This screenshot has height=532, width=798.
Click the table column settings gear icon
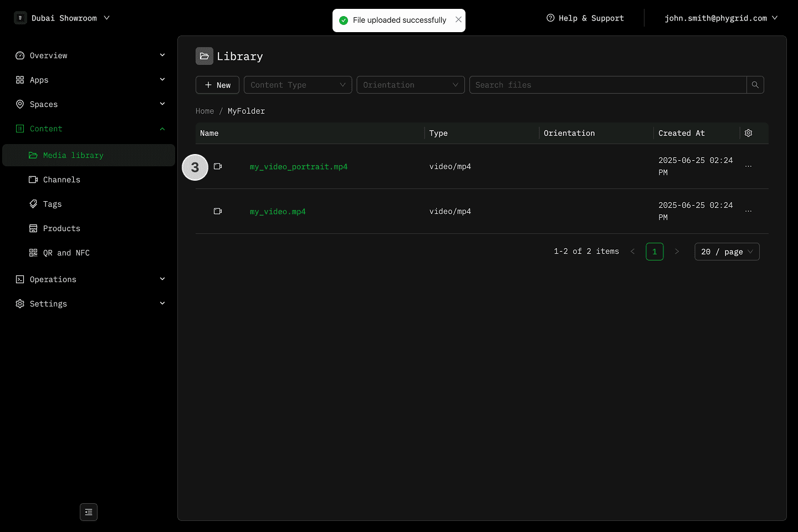tap(748, 133)
